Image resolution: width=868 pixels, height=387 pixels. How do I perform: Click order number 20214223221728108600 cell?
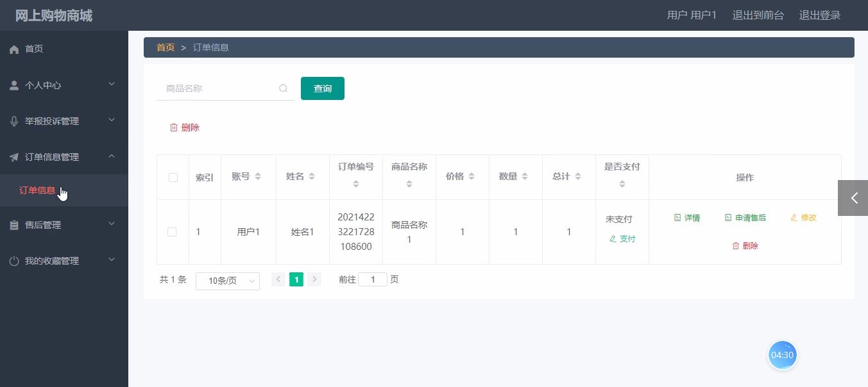tap(356, 232)
